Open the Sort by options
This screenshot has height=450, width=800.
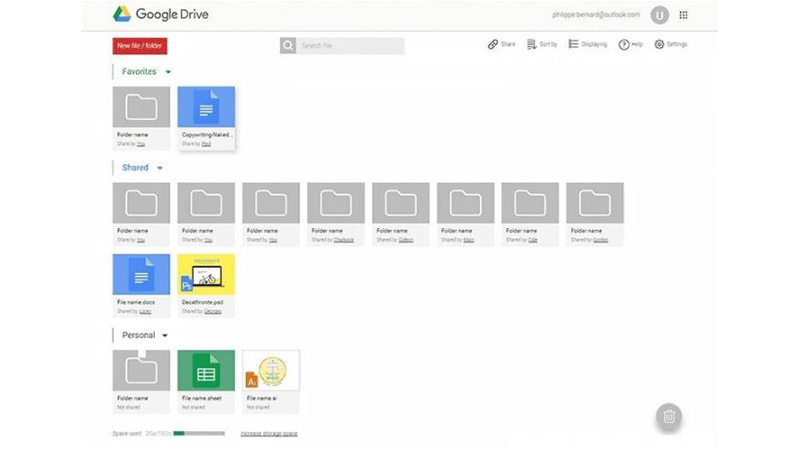(x=542, y=45)
